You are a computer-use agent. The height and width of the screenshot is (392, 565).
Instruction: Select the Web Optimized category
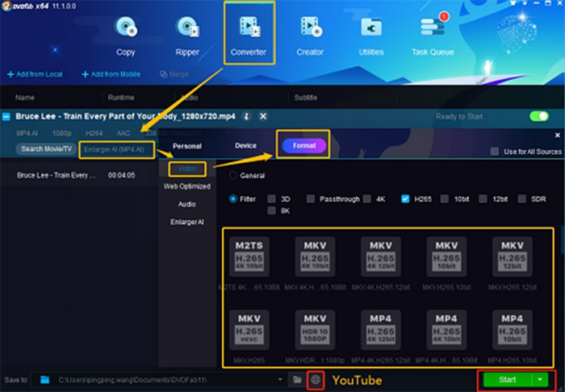187,186
